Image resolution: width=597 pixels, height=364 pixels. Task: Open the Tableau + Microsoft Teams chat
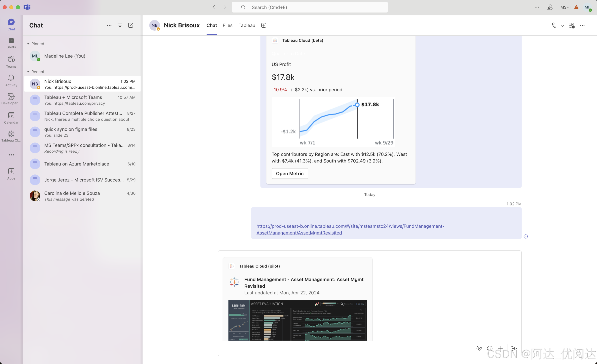[x=82, y=100]
